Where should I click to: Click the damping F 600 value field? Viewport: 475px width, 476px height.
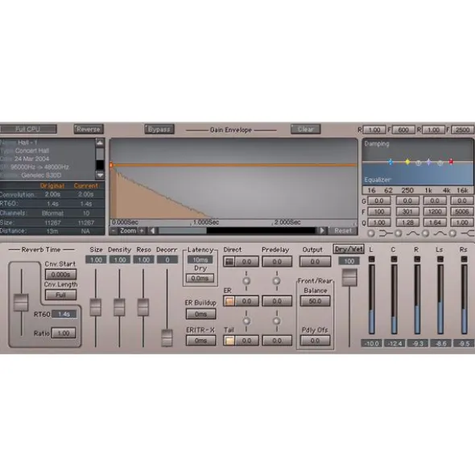(403, 130)
